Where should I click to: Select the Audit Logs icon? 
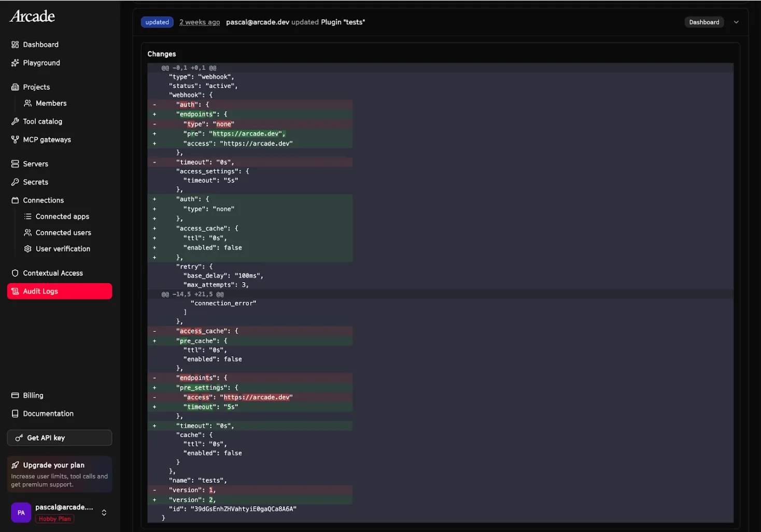pos(16,291)
